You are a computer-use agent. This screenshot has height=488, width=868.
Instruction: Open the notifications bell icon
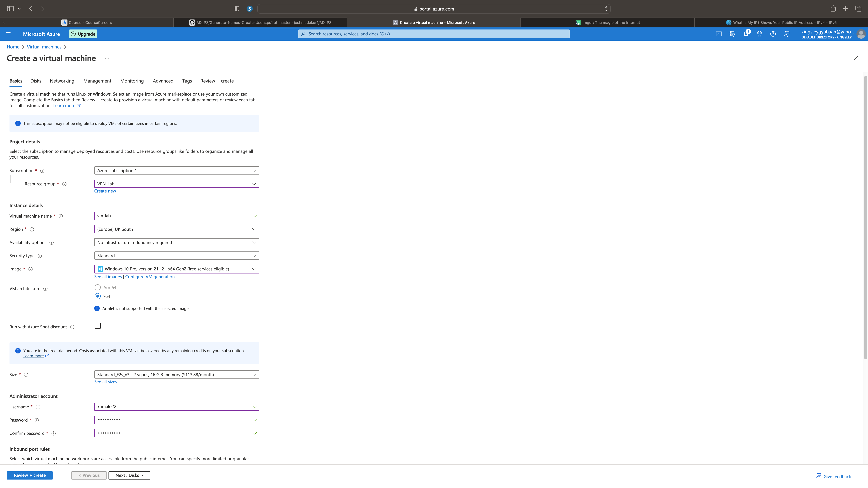pyautogui.click(x=746, y=34)
